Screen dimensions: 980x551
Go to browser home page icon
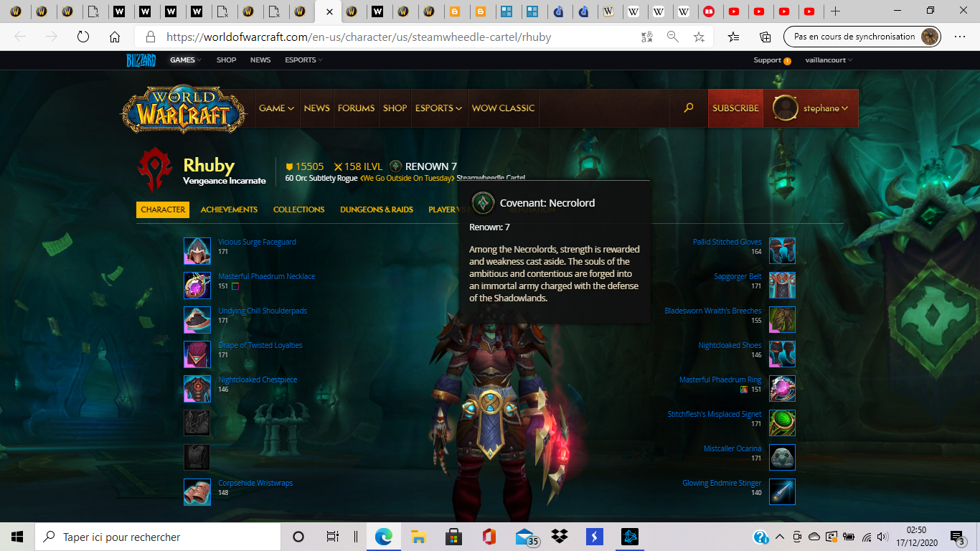[115, 37]
